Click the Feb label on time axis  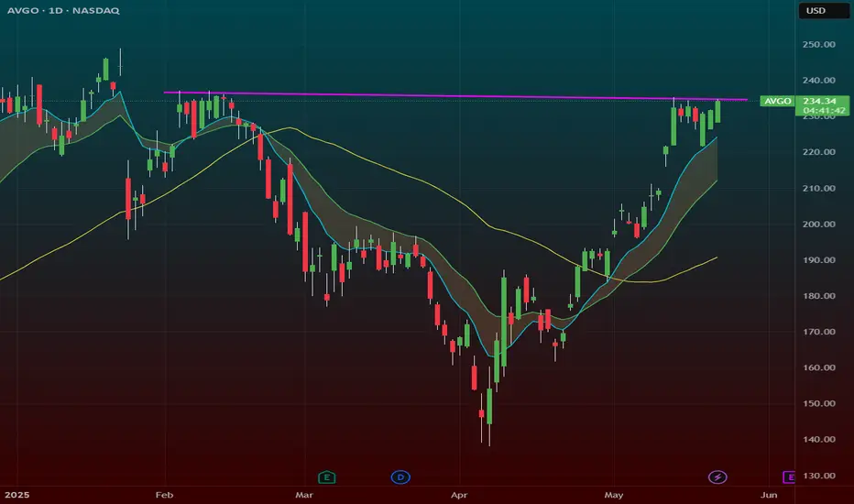pyautogui.click(x=164, y=495)
